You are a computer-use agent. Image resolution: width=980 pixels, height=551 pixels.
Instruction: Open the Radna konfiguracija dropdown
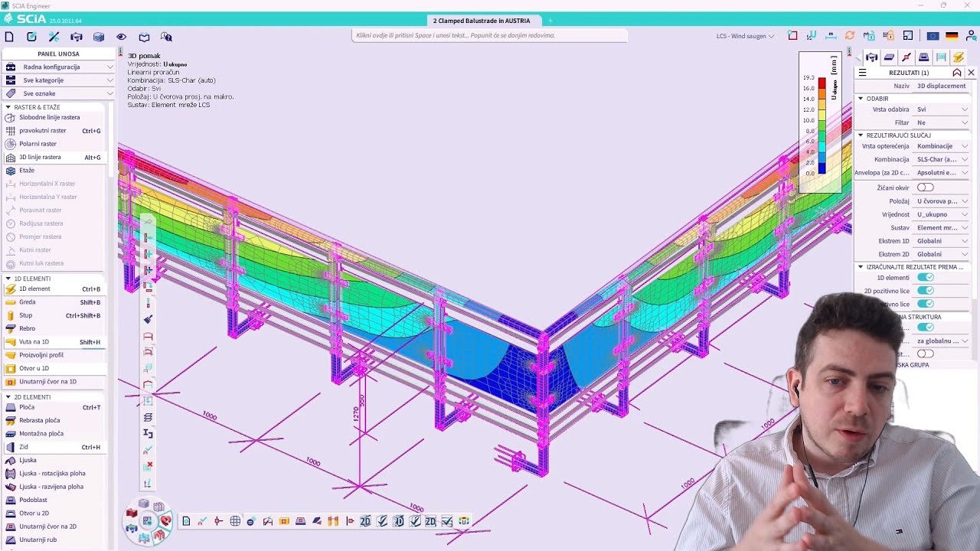[60, 67]
